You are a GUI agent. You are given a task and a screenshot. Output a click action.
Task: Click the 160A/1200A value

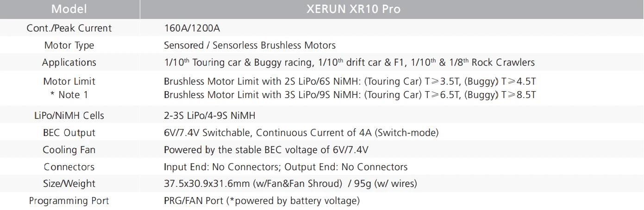(x=192, y=28)
